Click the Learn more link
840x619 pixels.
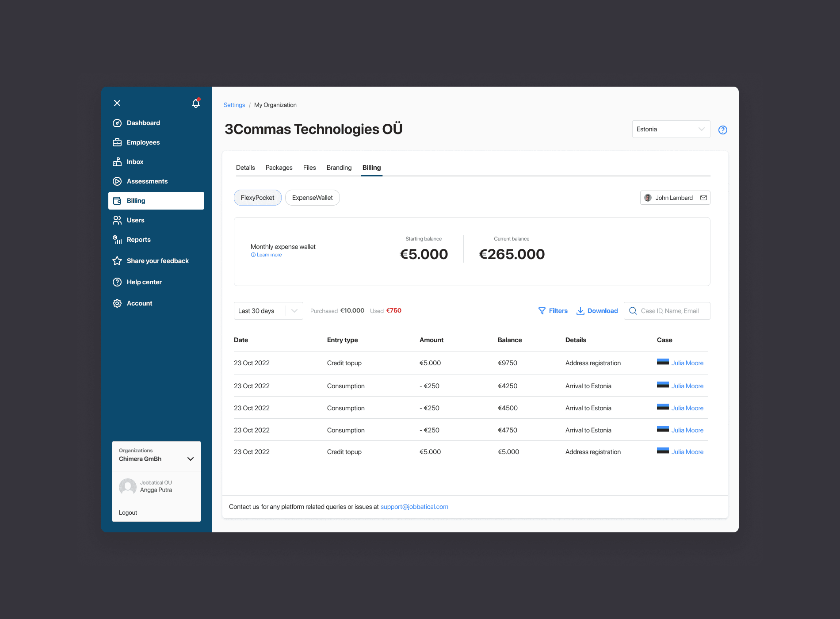[x=269, y=255]
